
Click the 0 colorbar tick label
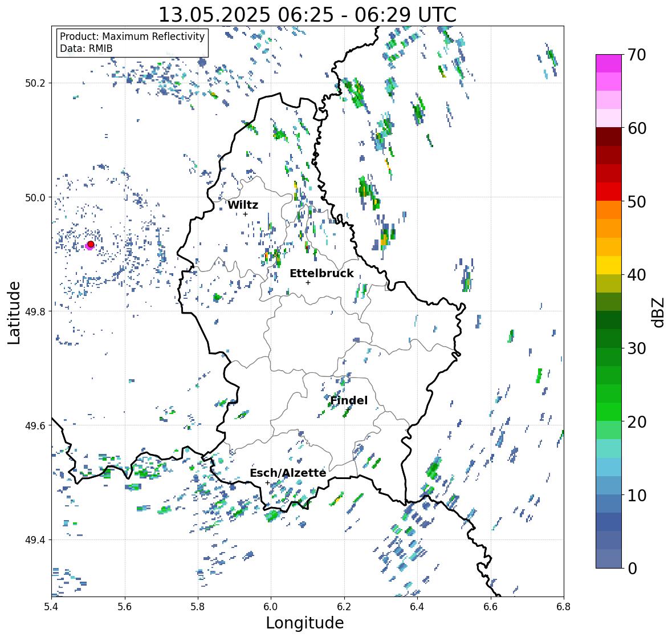tap(633, 569)
